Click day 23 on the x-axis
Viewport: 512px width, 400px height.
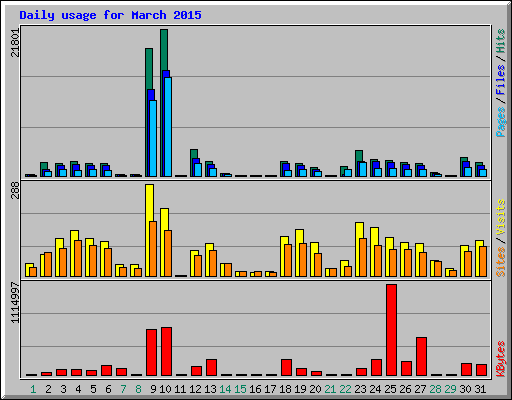pos(360,389)
